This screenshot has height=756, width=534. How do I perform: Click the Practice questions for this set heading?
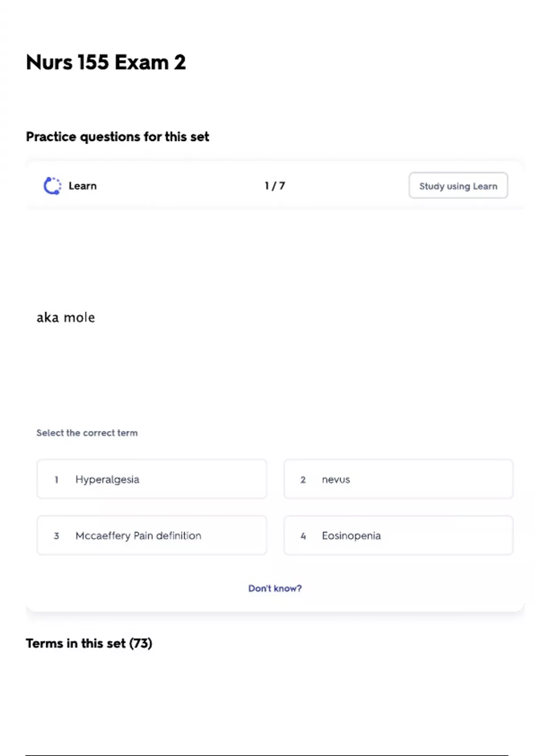click(x=117, y=137)
